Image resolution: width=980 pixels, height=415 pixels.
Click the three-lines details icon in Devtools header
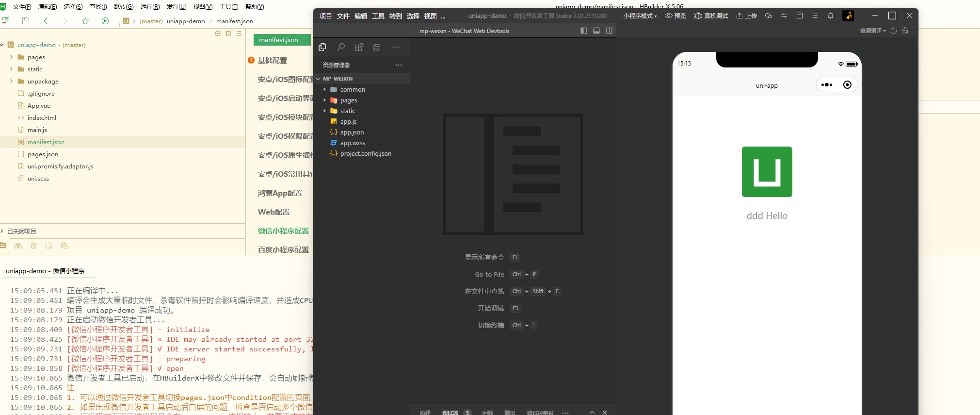[815, 16]
